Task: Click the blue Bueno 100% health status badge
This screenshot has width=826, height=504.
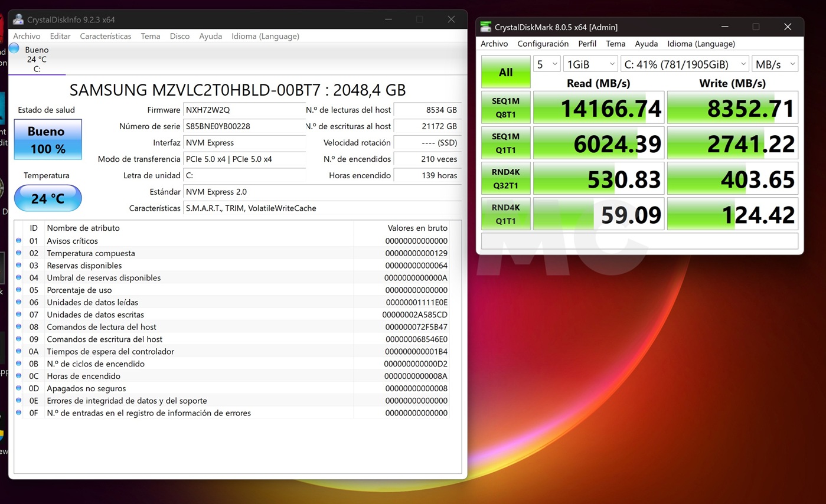Action: pos(47,139)
